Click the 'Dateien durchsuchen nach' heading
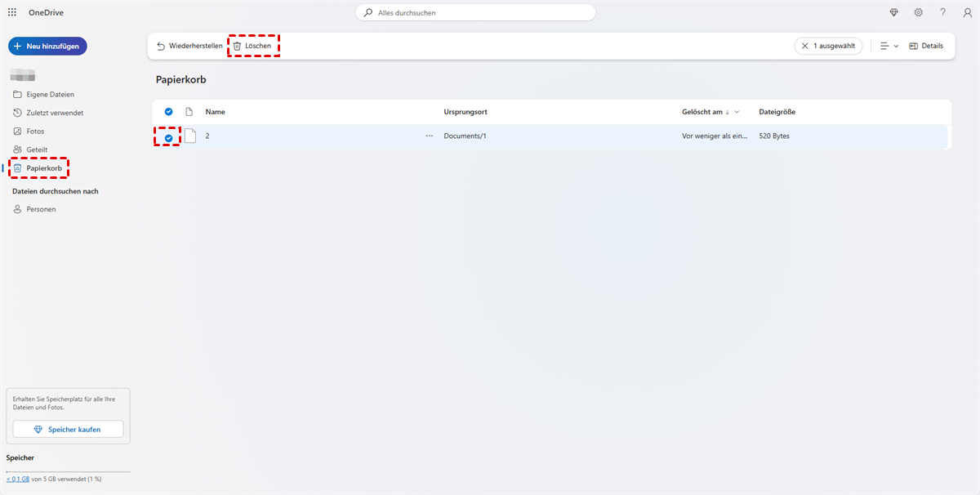 coord(55,191)
